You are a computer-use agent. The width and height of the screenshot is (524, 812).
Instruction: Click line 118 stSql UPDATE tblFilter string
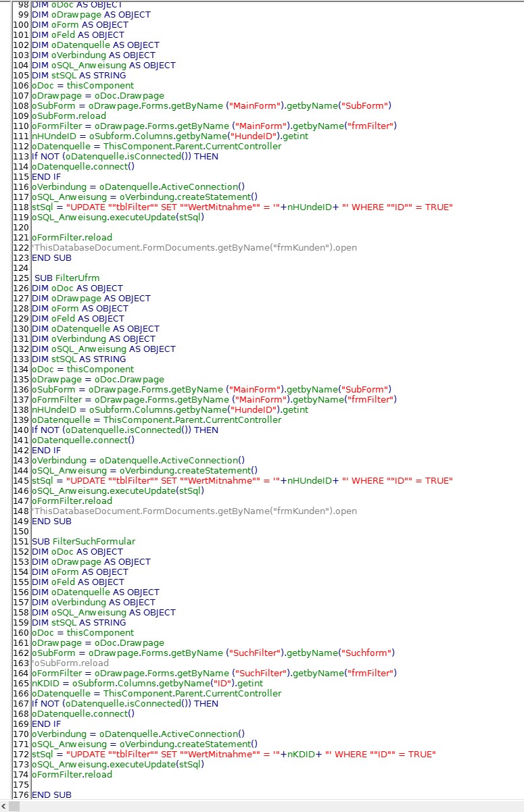click(242, 207)
